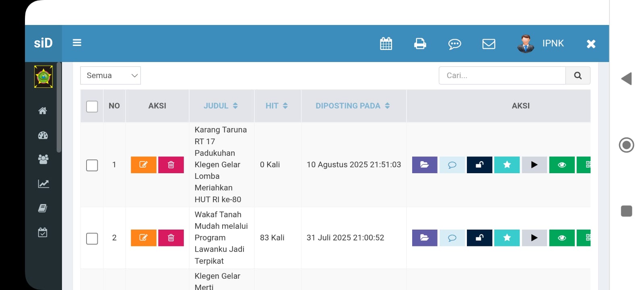Tap Android back triangle navigation button

(626, 79)
